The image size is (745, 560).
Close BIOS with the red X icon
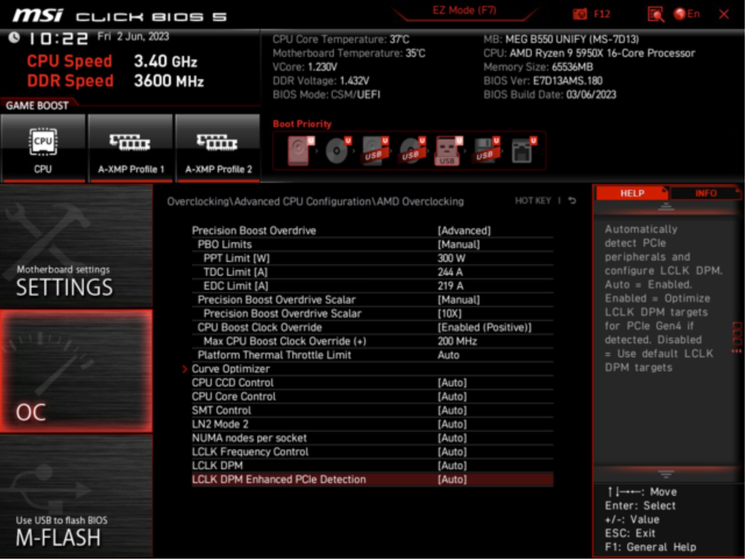724,14
